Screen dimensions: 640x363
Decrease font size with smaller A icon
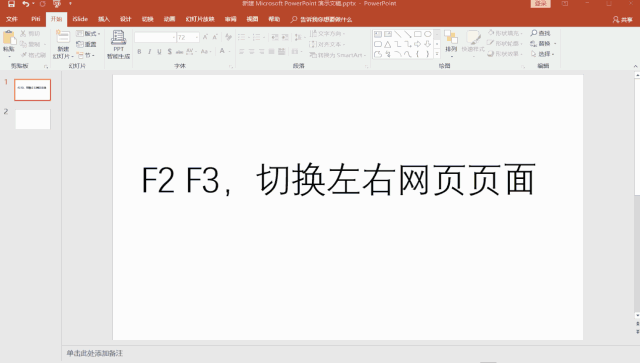[215, 37]
